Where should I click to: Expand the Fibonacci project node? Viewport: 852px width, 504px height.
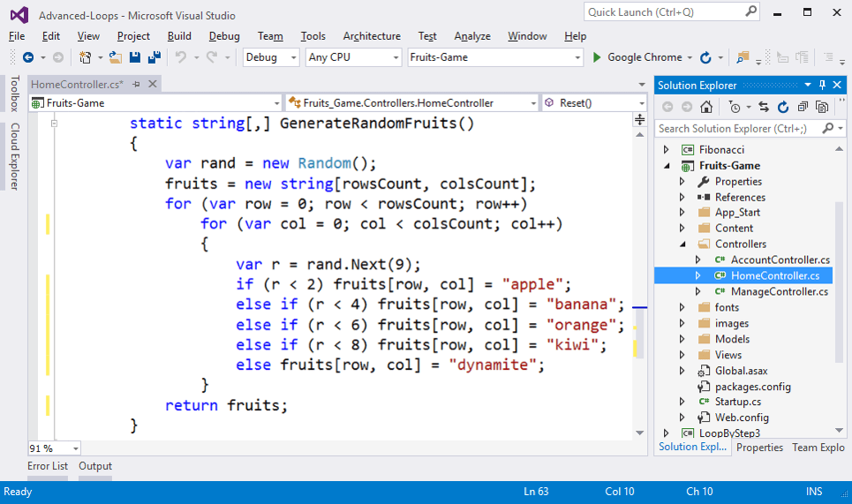(667, 149)
